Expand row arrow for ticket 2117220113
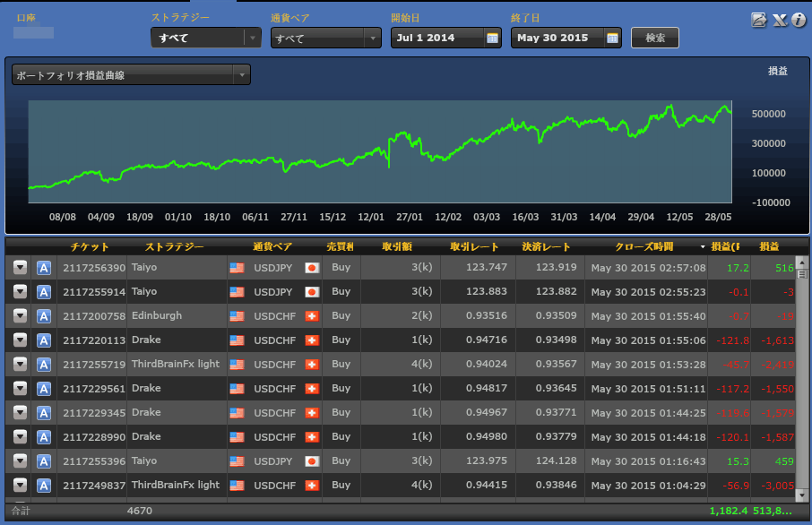The height and width of the screenshot is (525, 812). (21, 340)
